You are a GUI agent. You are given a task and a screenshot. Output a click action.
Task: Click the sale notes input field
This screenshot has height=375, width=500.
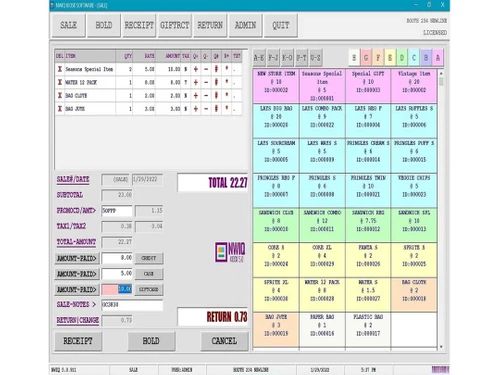(132, 305)
